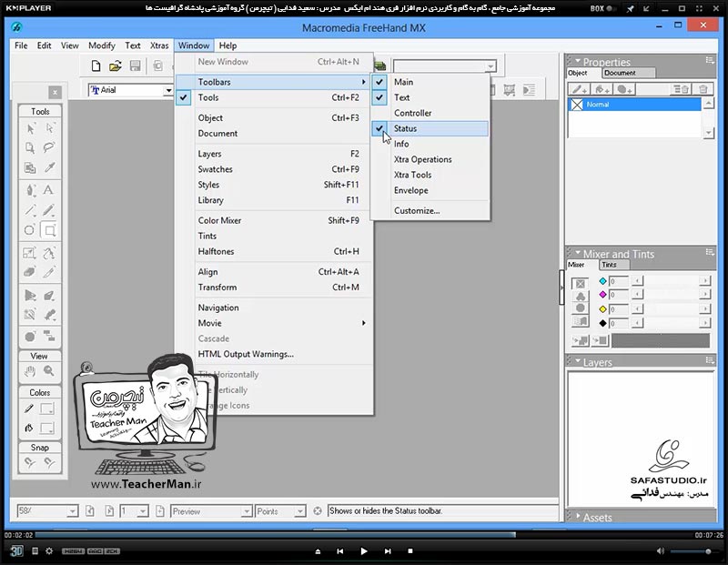Select the Normal entry in Properties list
The width and height of the screenshot is (728, 565).
tap(634, 105)
